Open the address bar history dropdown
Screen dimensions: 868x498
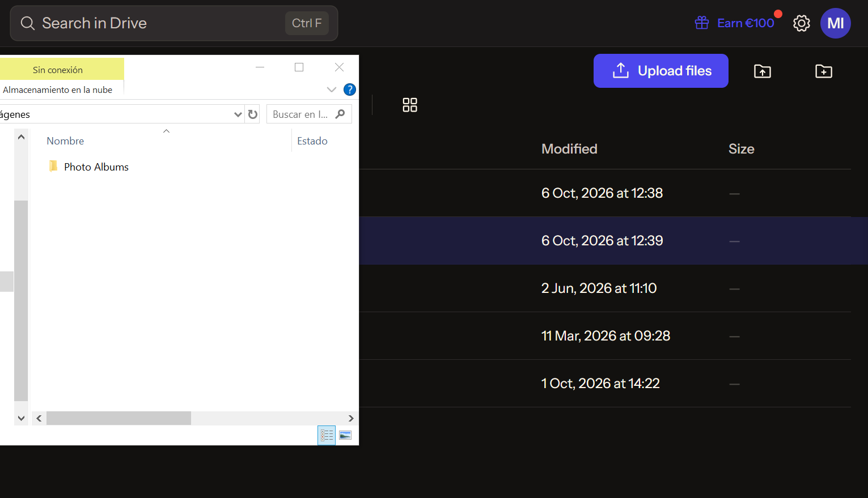(x=238, y=114)
